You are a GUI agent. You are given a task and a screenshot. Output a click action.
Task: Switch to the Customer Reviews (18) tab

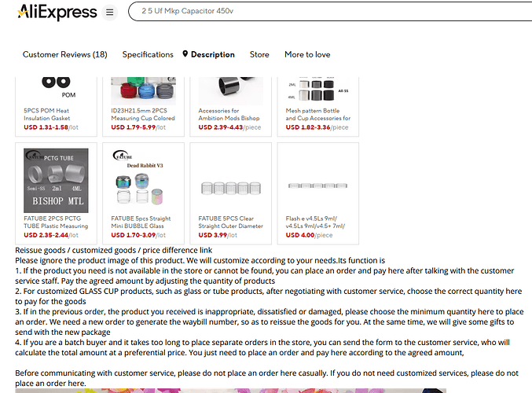tap(64, 54)
